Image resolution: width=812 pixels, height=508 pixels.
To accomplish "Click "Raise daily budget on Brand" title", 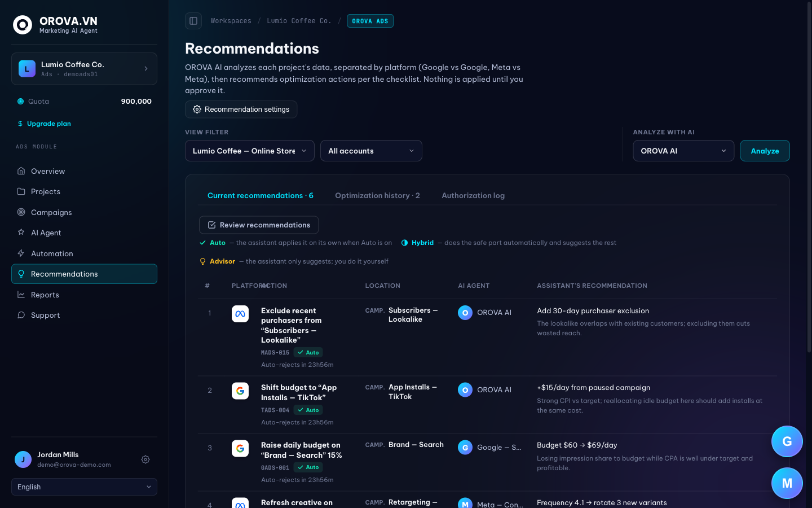I will click(301, 450).
